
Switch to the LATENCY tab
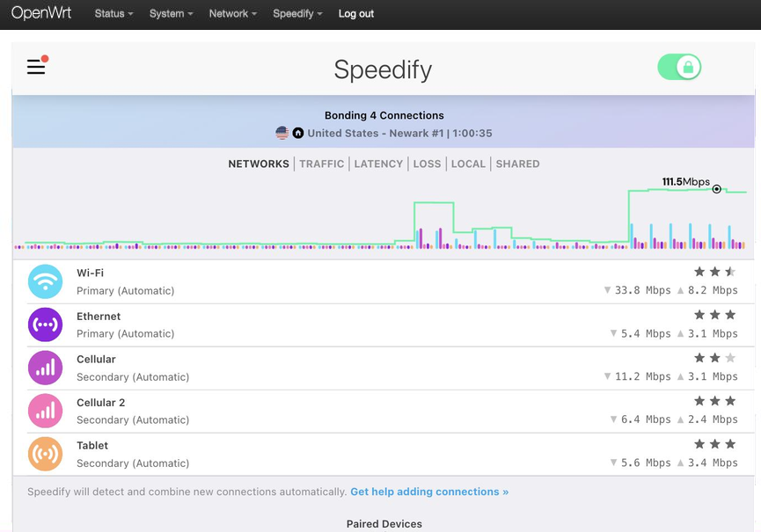pos(378,164)
